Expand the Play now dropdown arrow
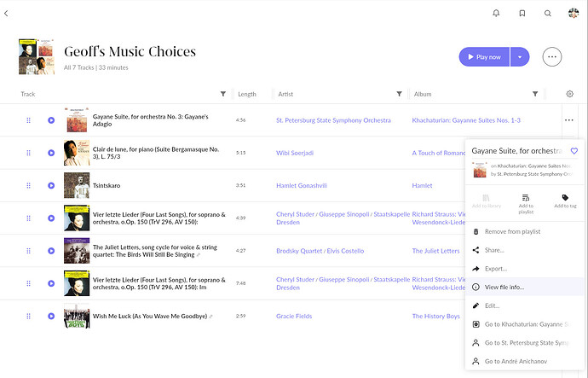 pyautogui.click(x=520, y=57)
